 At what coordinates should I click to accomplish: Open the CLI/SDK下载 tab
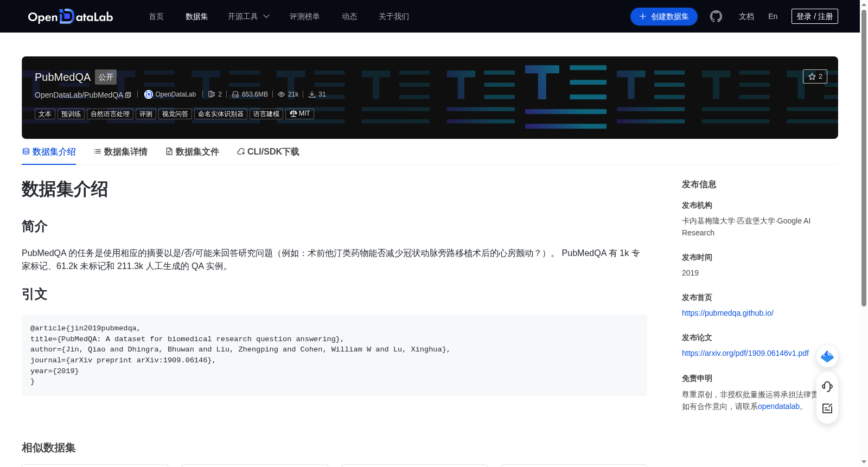point(268,152)
